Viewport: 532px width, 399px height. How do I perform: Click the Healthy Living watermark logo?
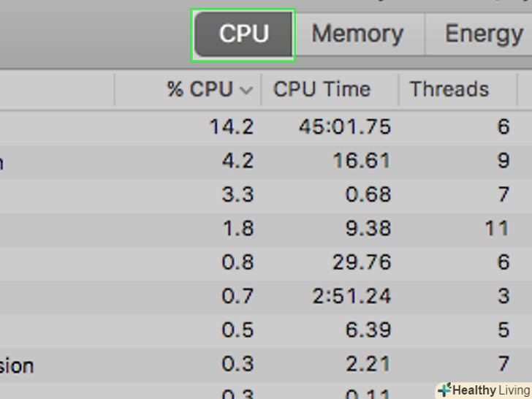pos(483,389)
